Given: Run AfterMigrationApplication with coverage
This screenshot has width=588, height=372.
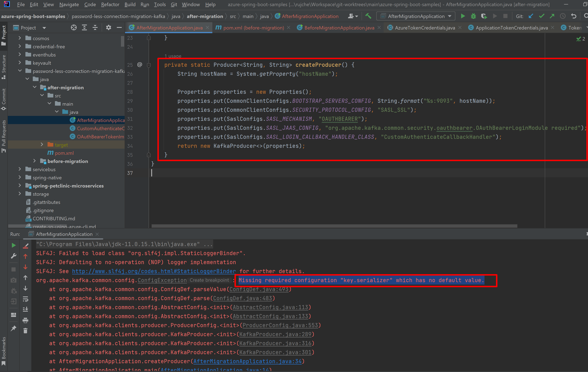Looking at the screenshot, I should coord(484,16).
